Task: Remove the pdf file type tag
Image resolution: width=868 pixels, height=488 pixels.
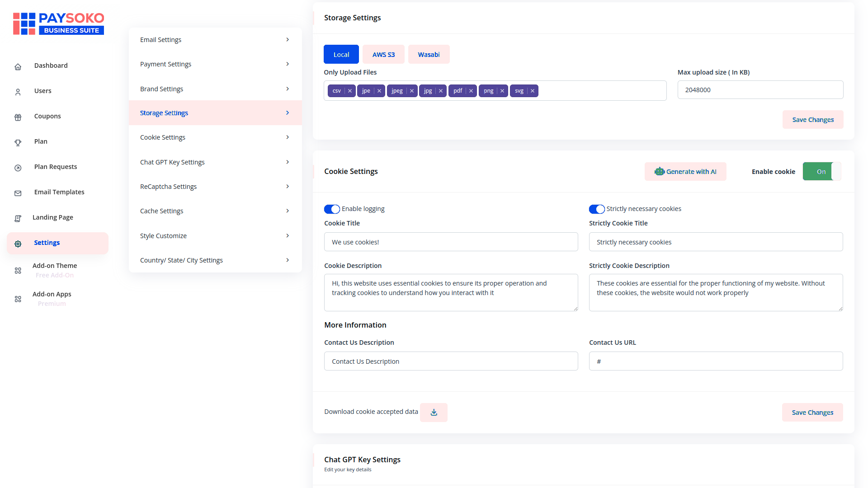Action: coord(471,91)
